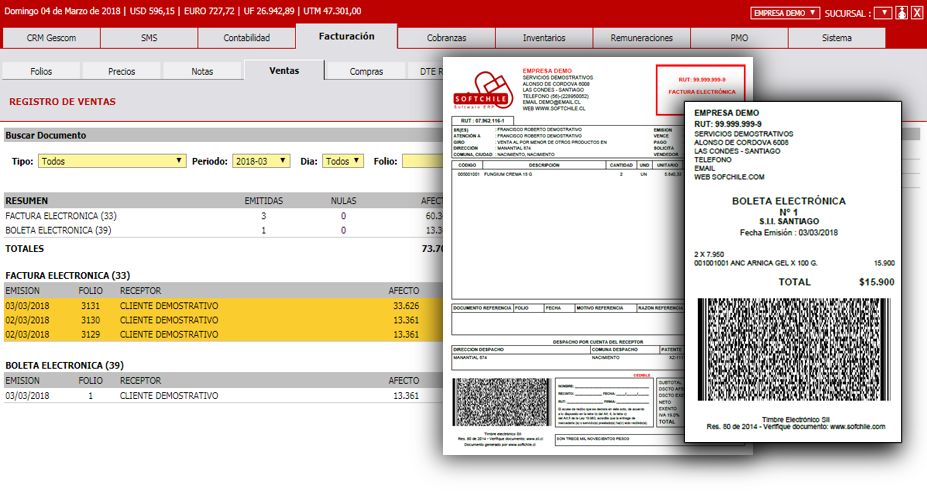Open the EMPRESA DEMO company dropdown
Screen dimensions: 927x493
pyautogui.click(x=785, y=13)
